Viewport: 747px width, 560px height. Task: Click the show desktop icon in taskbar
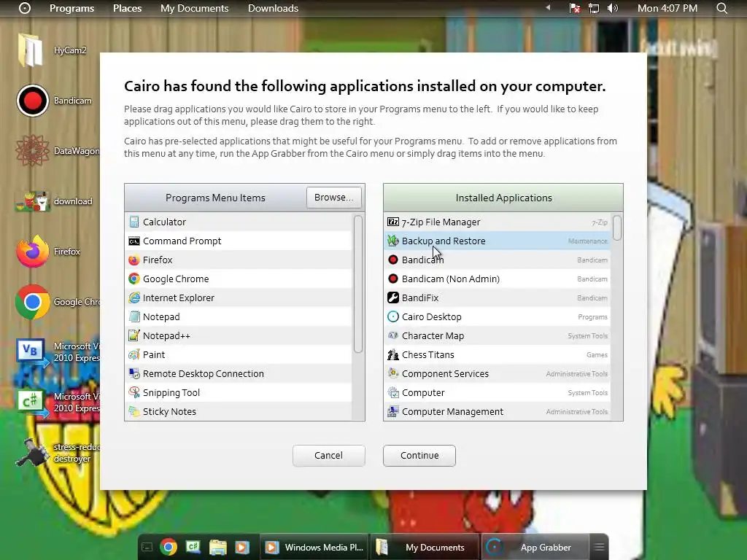coord(147,547)
